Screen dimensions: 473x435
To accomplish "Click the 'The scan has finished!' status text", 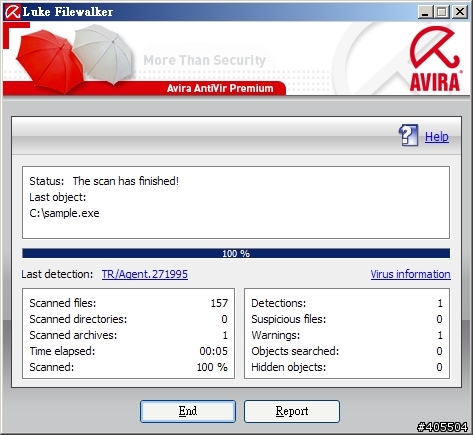I will coord(126,181).
